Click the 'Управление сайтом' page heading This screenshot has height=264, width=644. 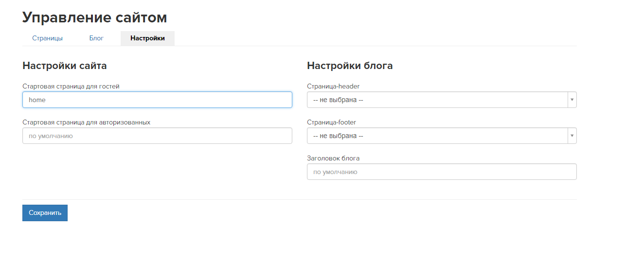click(95, 18)
